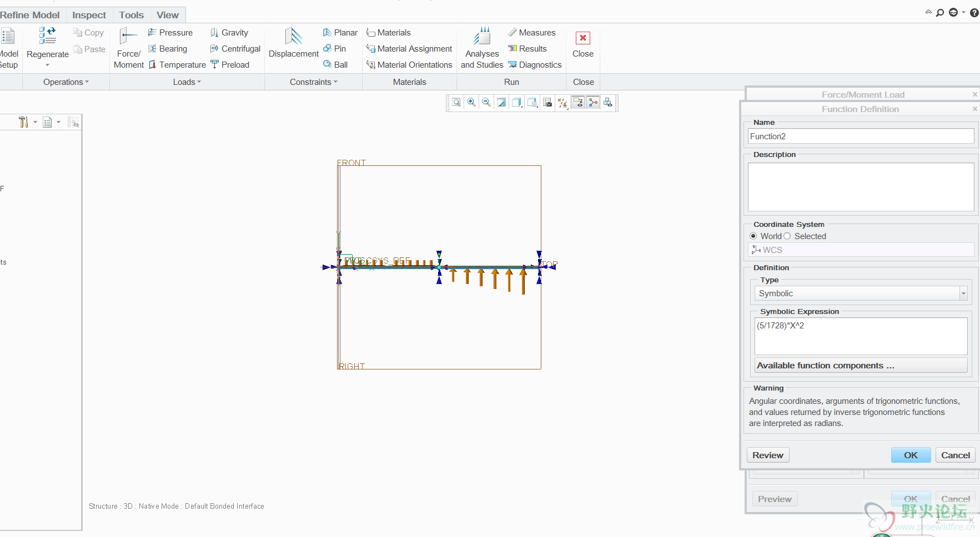
Task: Click the Preload item
Action: [x=230, y=65]
